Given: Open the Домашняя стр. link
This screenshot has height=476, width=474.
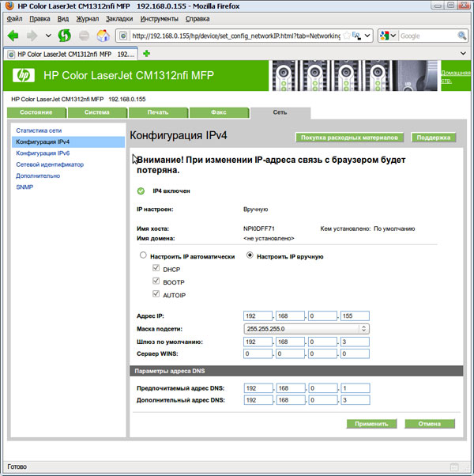Looking at the screenshot, I should tap(456, 77).
